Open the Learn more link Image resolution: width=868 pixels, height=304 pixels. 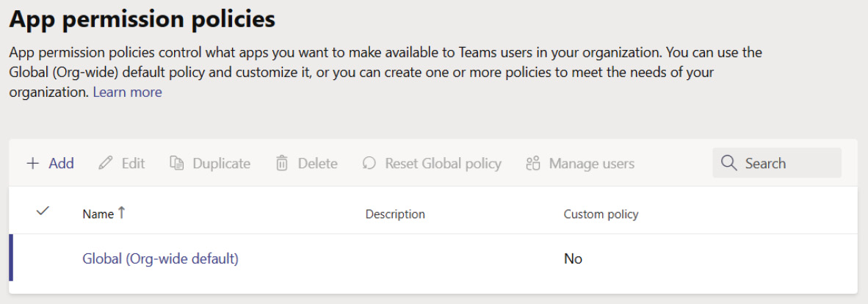127,93
